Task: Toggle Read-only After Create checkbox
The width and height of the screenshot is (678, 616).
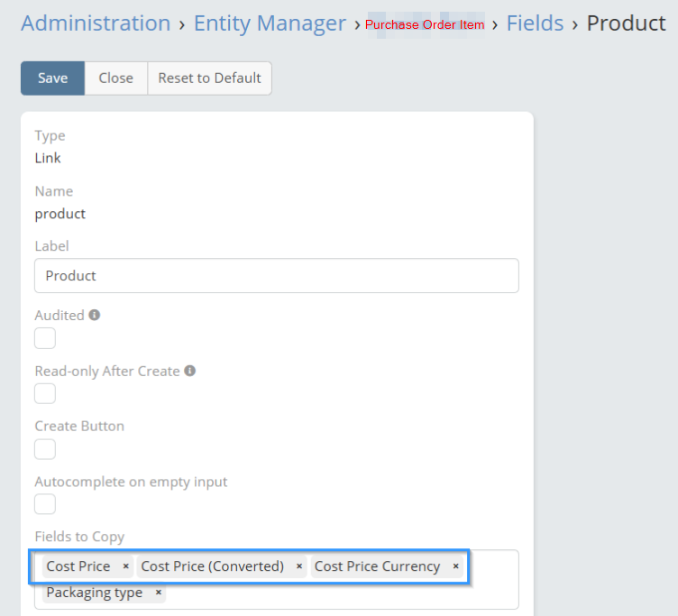Action: [x=45, y=393]
